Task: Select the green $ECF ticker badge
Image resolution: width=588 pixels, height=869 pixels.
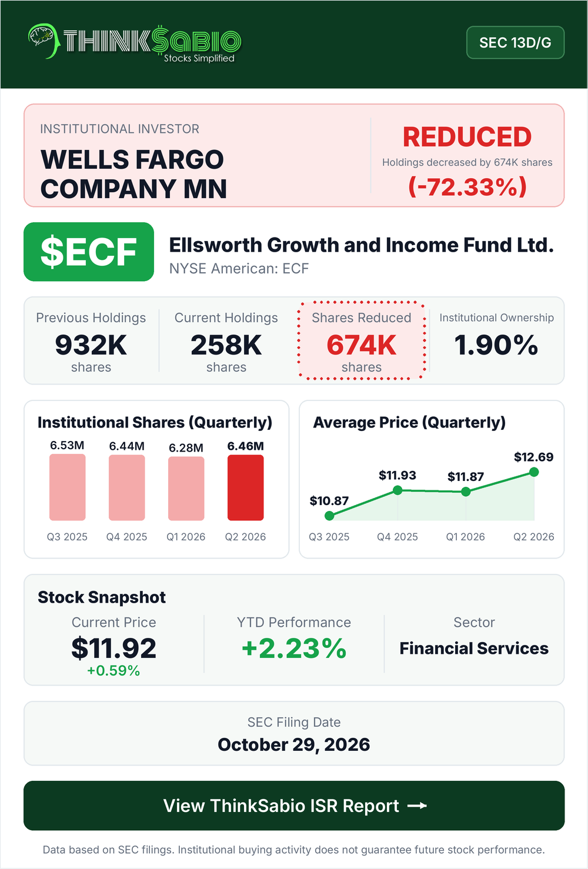Action: click(x=89, y=252)
